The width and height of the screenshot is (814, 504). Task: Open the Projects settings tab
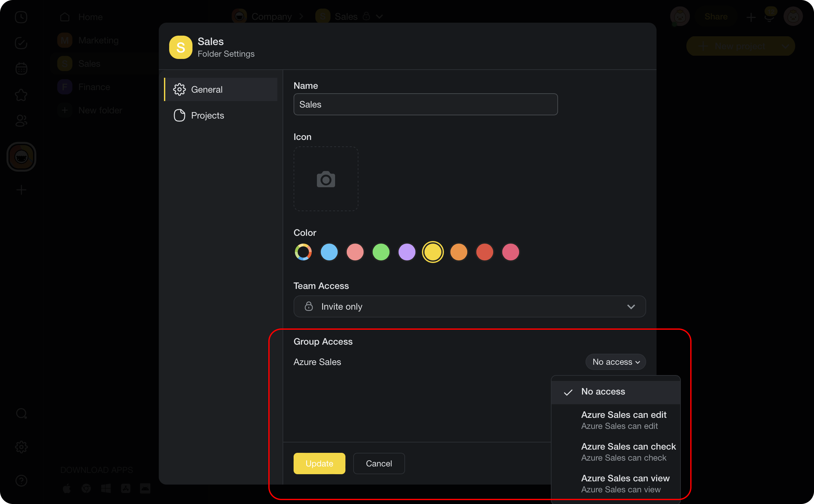[207, 115]
